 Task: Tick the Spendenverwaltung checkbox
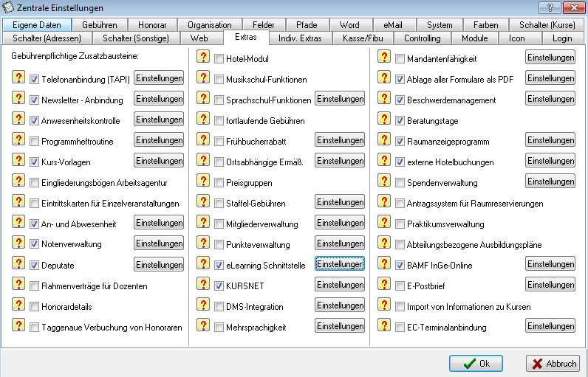click(x=400, y=183)
